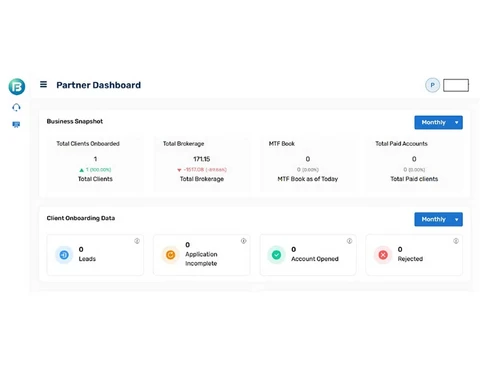Click the Total Paid Accounts label
The image size is (500, 375).
point(401,144)
